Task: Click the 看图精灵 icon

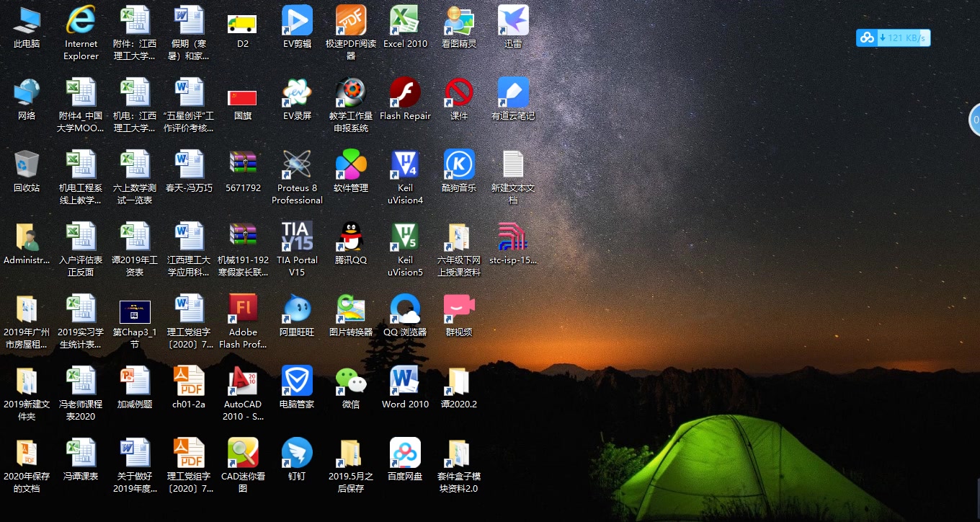Action: click(x=459, y=20)
